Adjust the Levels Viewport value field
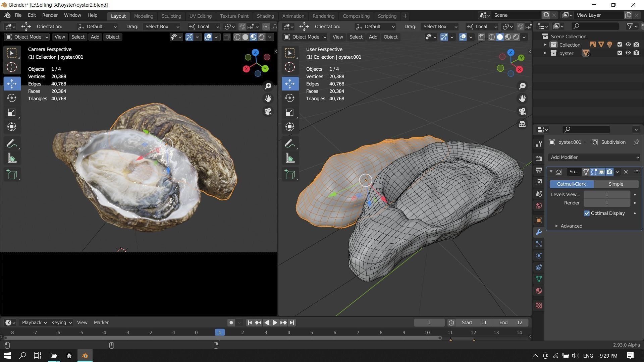The height and width of the screenshot is (362, 644). [x=606, y=194]
